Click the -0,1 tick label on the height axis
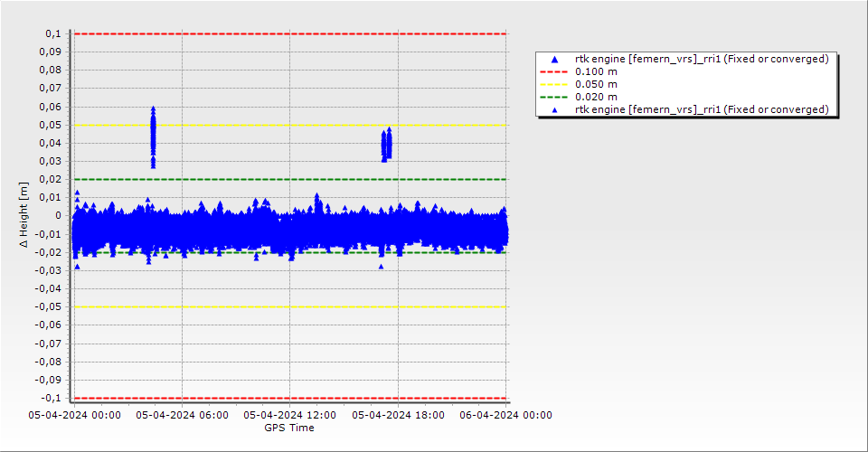 51,398
